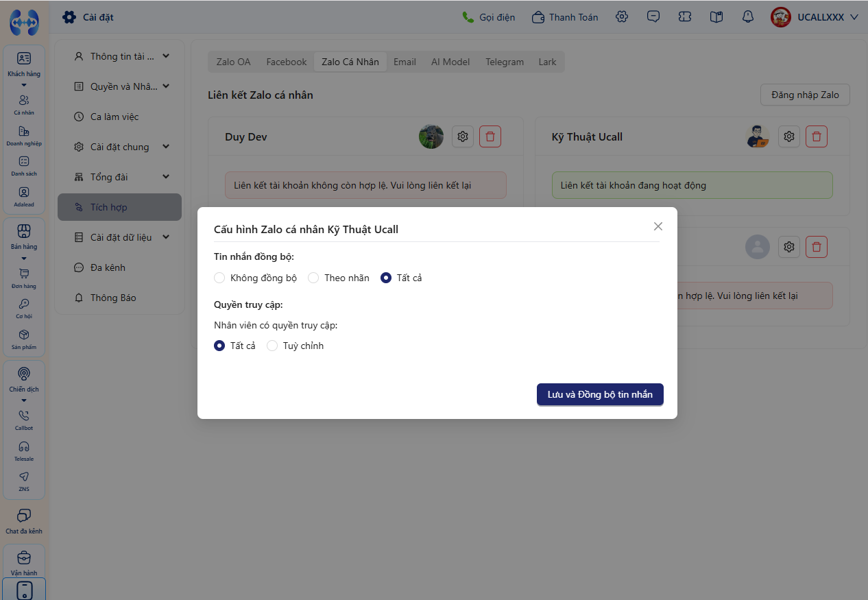868x600 pixels.
Task: Expand the arrow under Khách hàng
Action: point(24,85)
